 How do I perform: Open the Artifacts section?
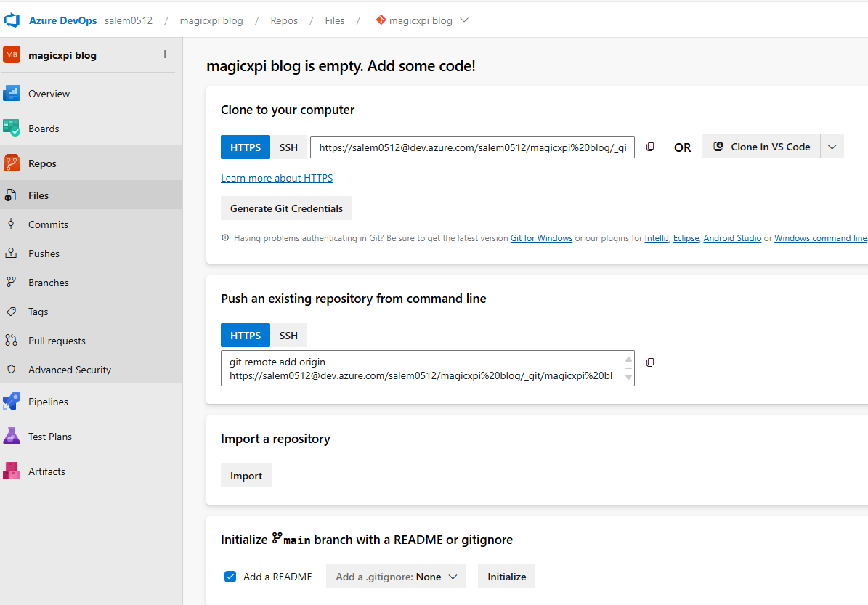pos(47,471)
